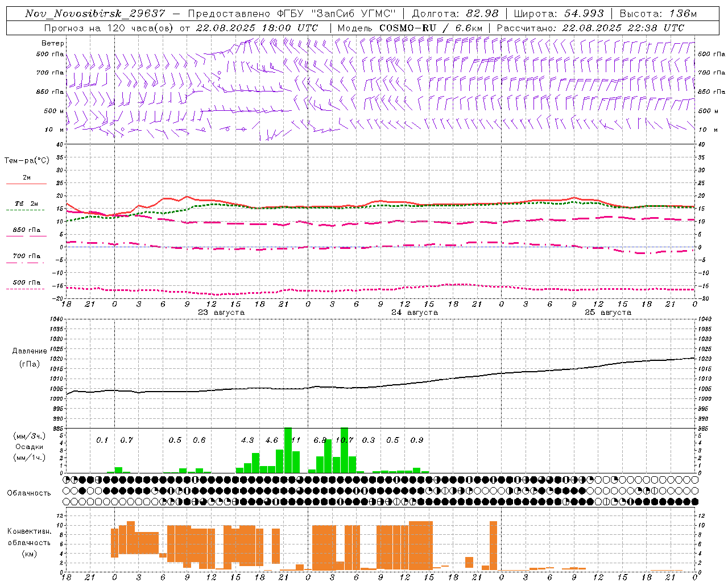Click the '(мм/1ч.)' precipitation unit label
Screen dimensions: 728x582
(x=29, y=458)
